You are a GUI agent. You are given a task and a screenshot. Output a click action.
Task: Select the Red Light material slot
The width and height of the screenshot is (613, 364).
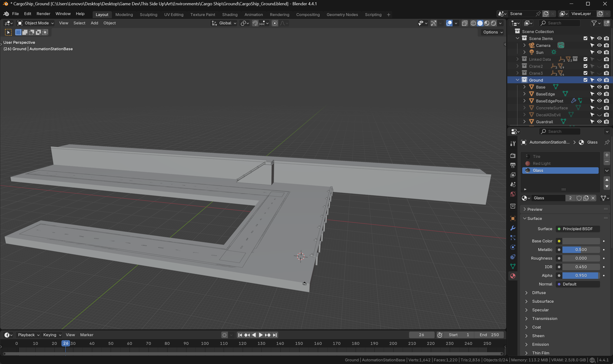coord(541,163)
